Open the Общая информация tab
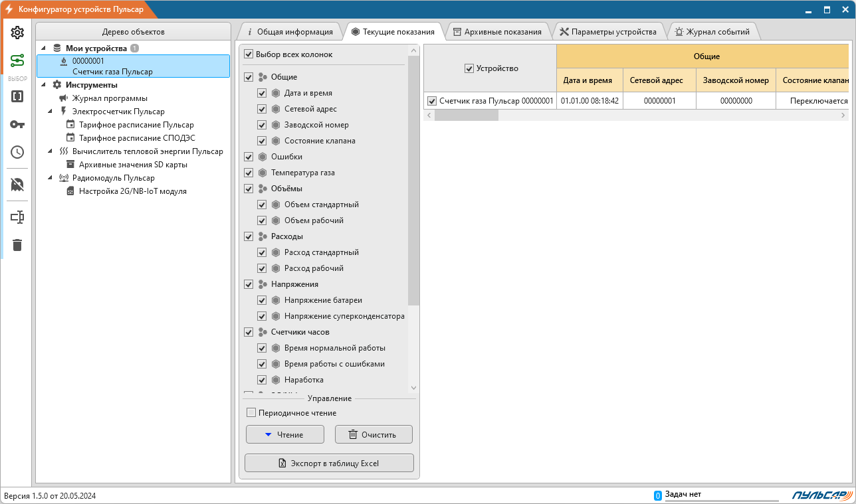The image size is (856, 504). pyautogui.click(x=290, y=31)
